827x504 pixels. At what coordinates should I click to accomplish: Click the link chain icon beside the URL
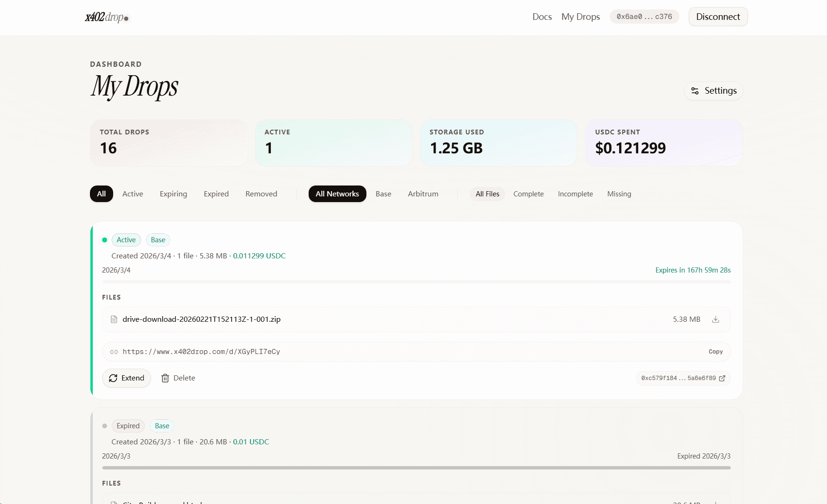tap(114, 352)
